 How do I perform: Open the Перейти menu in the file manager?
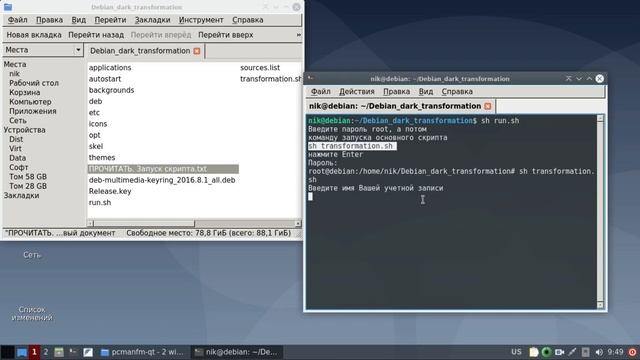[110, 20]
